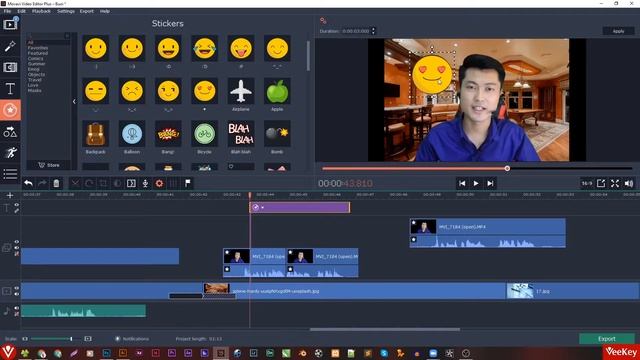The height and width of the screenshot is (360, 640).
Task: Open the Filters magic wand tab
Action: (x=10, y=46)
